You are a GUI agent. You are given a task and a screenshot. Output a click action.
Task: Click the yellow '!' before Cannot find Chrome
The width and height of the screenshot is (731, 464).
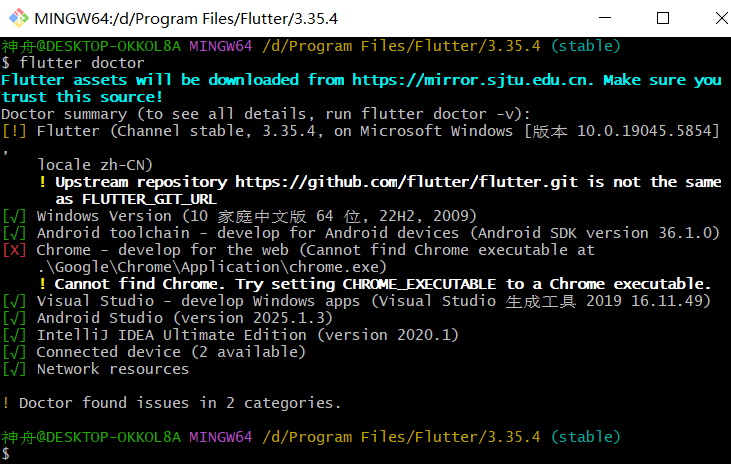pos(42,284)
